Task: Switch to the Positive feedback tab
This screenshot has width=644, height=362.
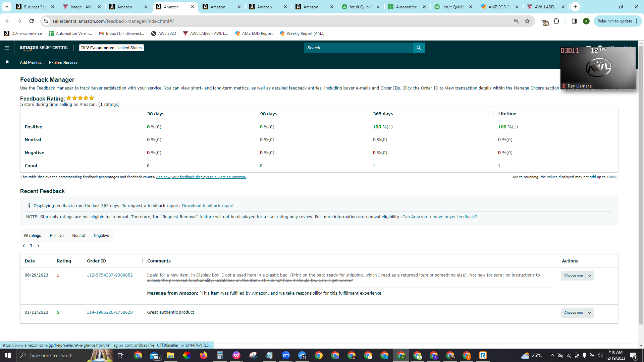Action: click(x=57, y=236)
